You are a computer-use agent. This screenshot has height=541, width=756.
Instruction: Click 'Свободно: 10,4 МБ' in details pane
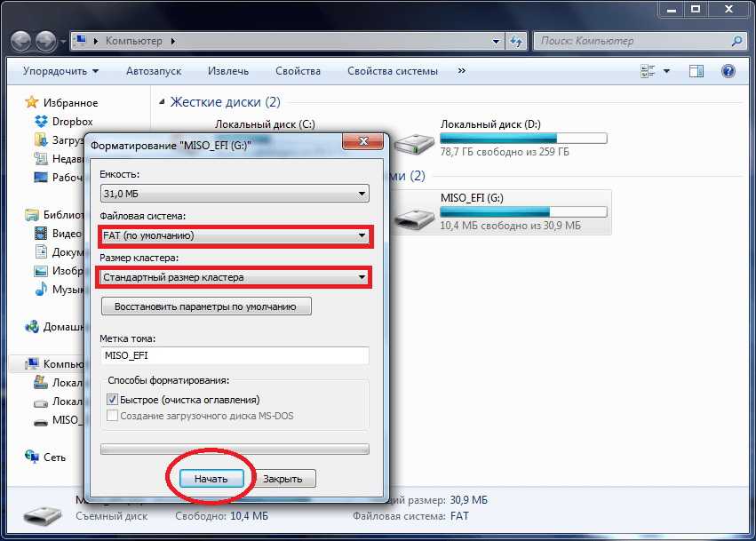(221, 516)
